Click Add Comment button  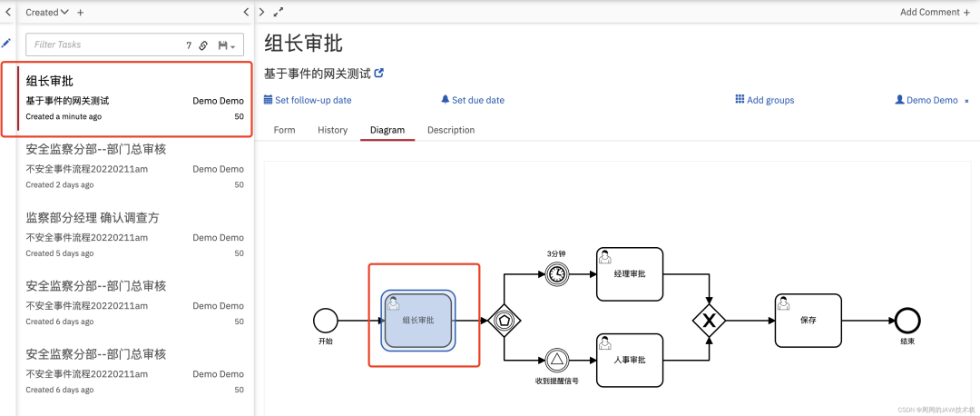(935, 12)
